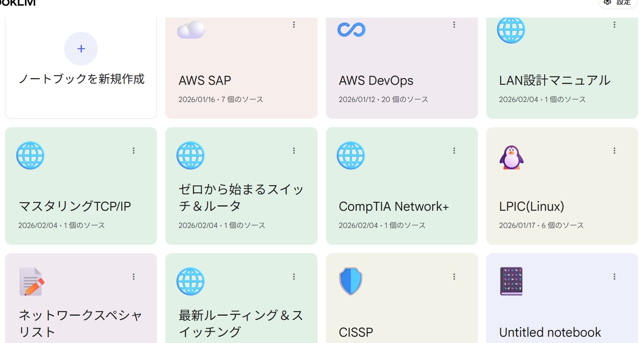644x343 pixels.
Task: Click the penguin icon on LPIC(Linux) card
Action: (x=511, y=157)
